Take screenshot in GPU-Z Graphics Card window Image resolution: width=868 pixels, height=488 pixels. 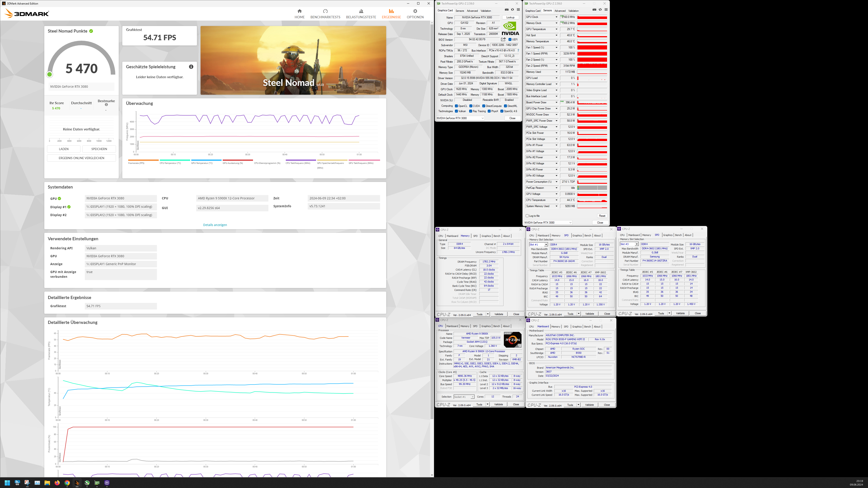pos(506,10)
